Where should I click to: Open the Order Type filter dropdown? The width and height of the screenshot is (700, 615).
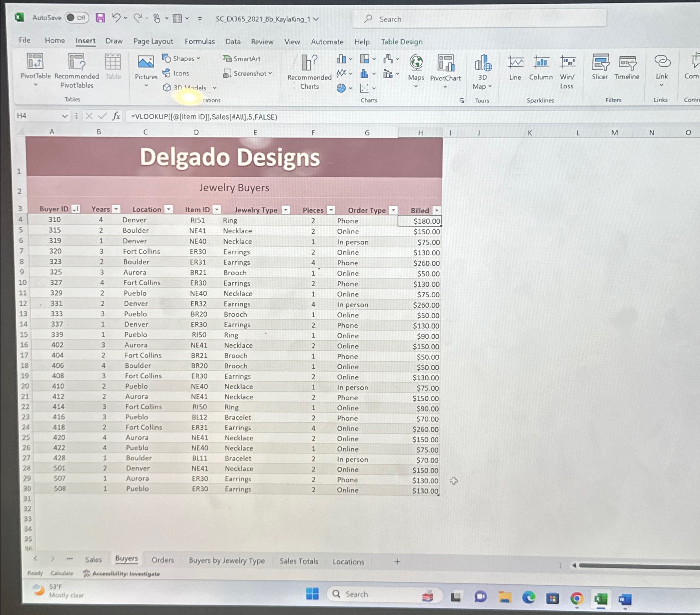point(393,210)
